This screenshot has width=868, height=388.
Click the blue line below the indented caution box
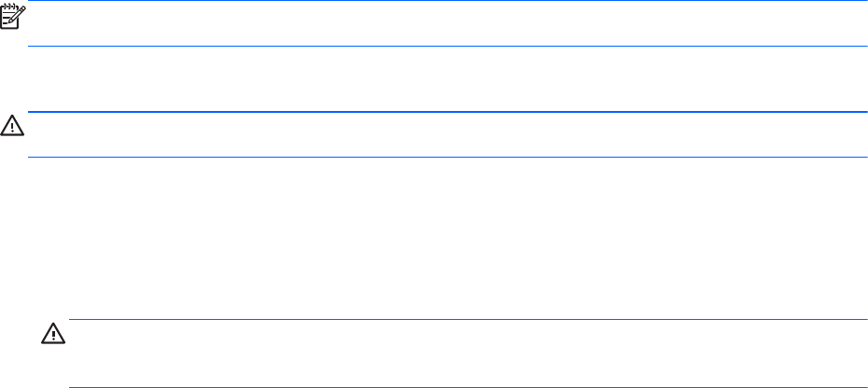pyautogui.click(x=467, y=387)
